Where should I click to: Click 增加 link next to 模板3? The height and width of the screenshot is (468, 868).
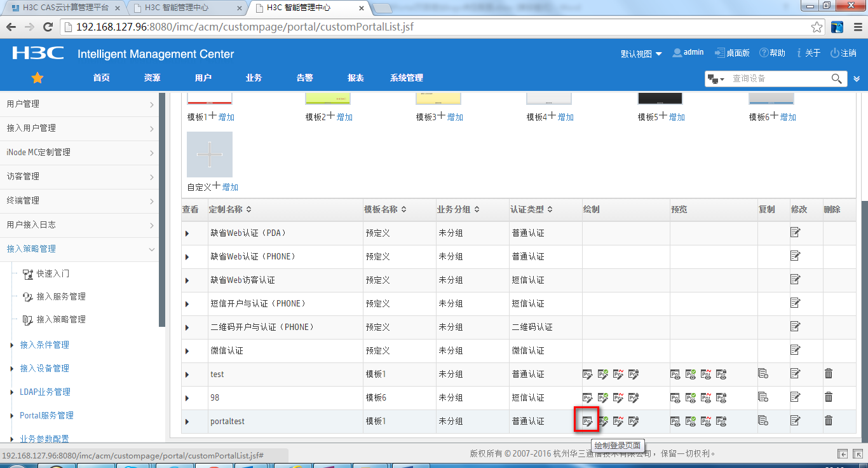455,117
